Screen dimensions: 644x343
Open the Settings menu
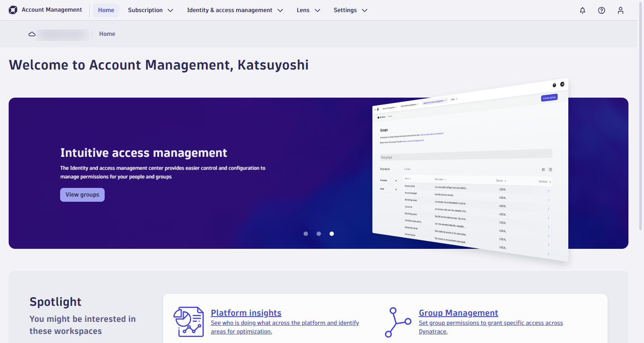coord(350,10)
